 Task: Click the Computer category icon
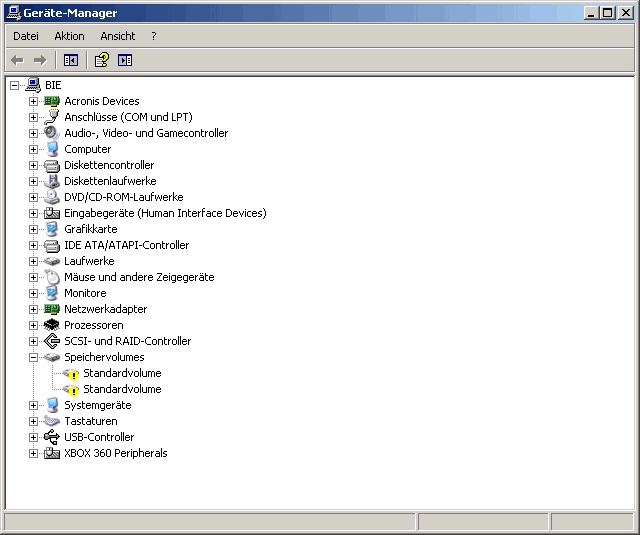[52, 149]
